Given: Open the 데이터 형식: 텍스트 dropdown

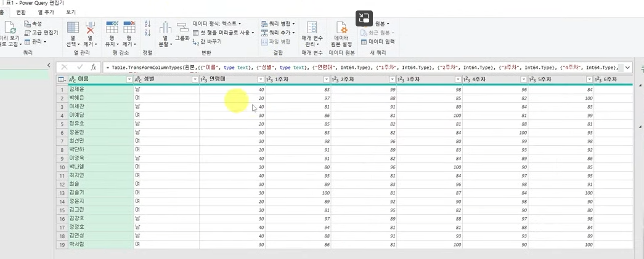Looking at the screenshot, I should tap(217, 24).
